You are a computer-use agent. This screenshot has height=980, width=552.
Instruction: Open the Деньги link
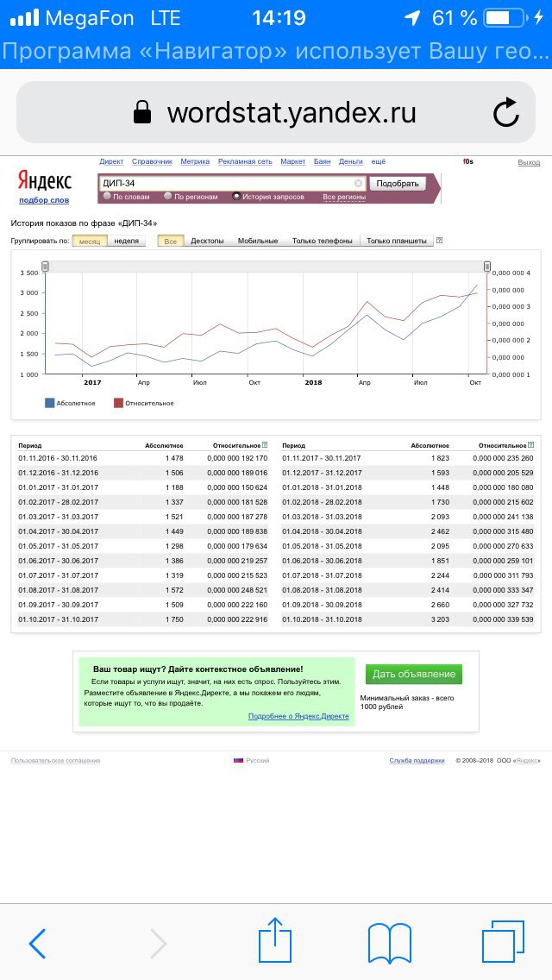pos(351,162)
